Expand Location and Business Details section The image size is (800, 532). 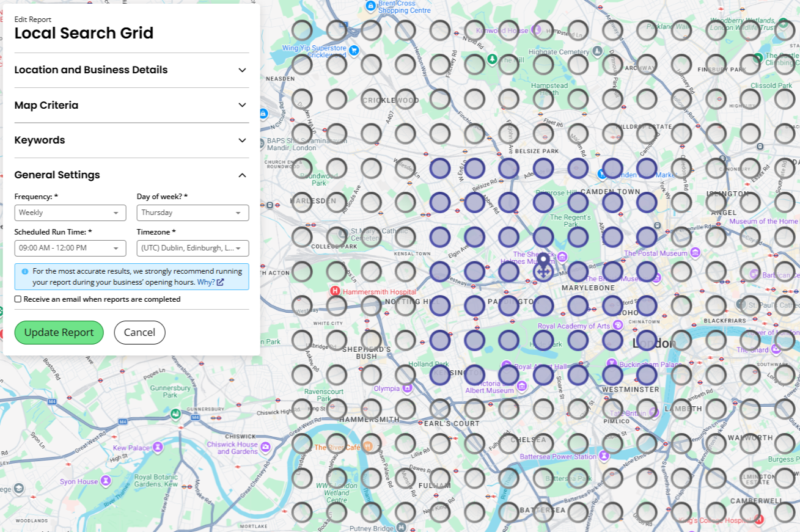[131, 70]
